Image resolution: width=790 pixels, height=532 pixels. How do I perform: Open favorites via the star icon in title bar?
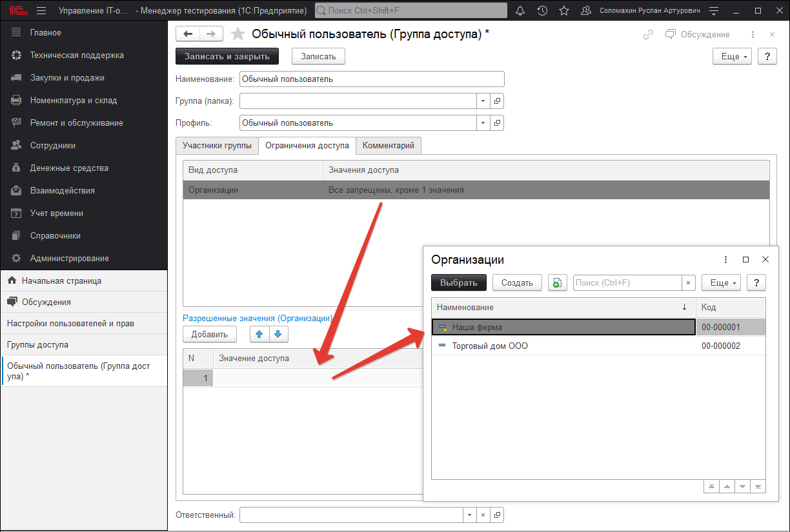[x=563, y=10]
